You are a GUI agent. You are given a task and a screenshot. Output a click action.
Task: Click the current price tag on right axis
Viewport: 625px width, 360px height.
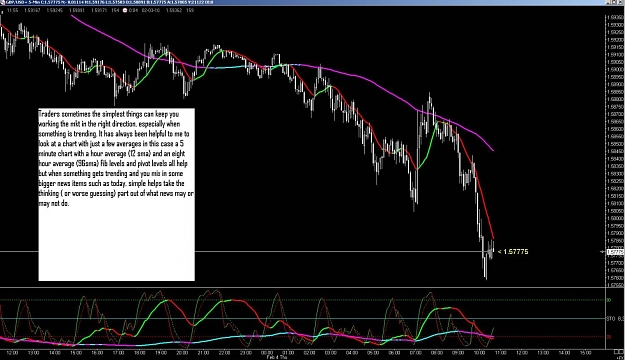pyautogui.click(x=615, y=252)
